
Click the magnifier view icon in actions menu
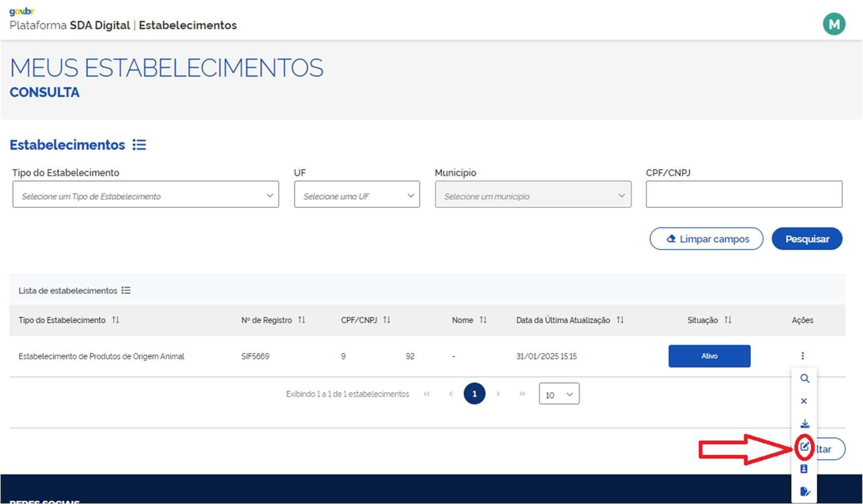click(x=804, y=379)
